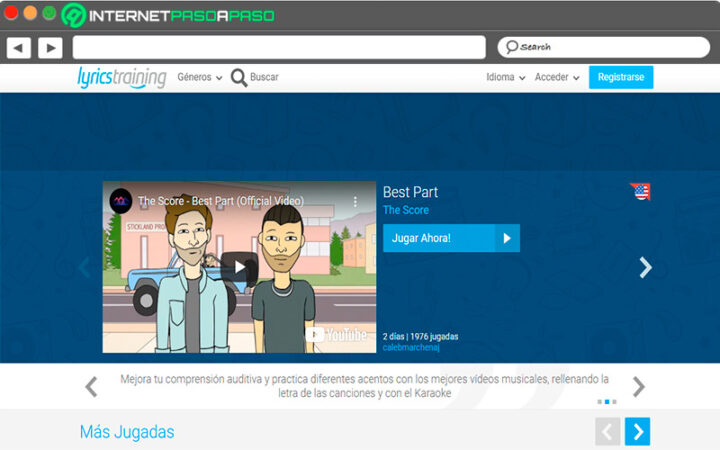Image resolution: width=720 pixels, height=450 pixels.
Task: Click The Score channel avatar in video
Action: tap(121, 200)
